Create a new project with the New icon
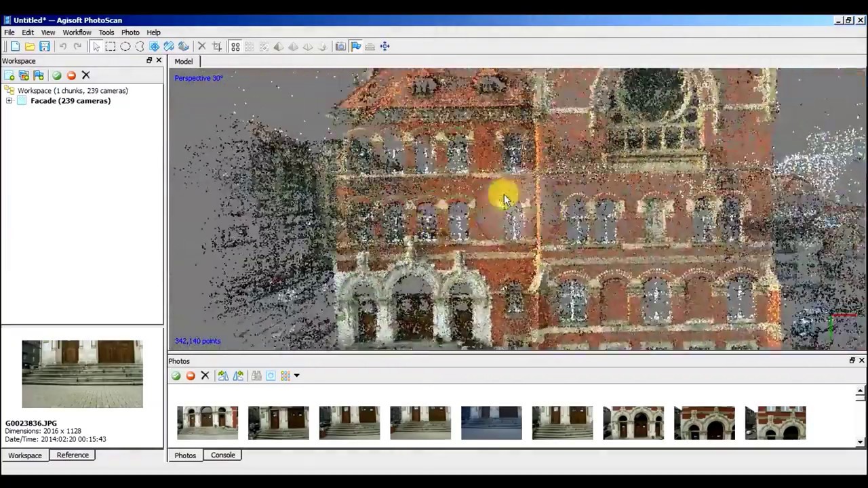This screenshot has height=488, width=868. point(15,46)
